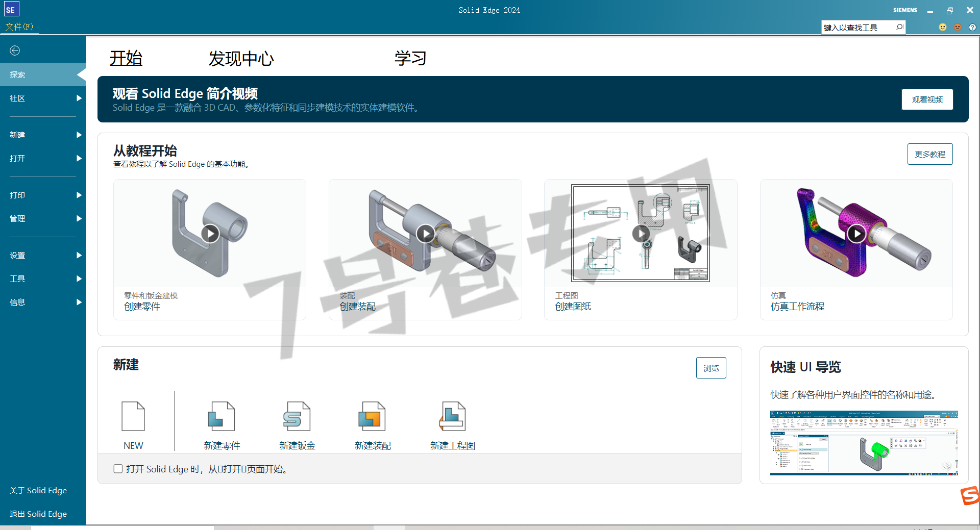This screenshot has height=530, width=980.
Task: Play the 创建图纸 tutorial video
Action: point(641,234)
